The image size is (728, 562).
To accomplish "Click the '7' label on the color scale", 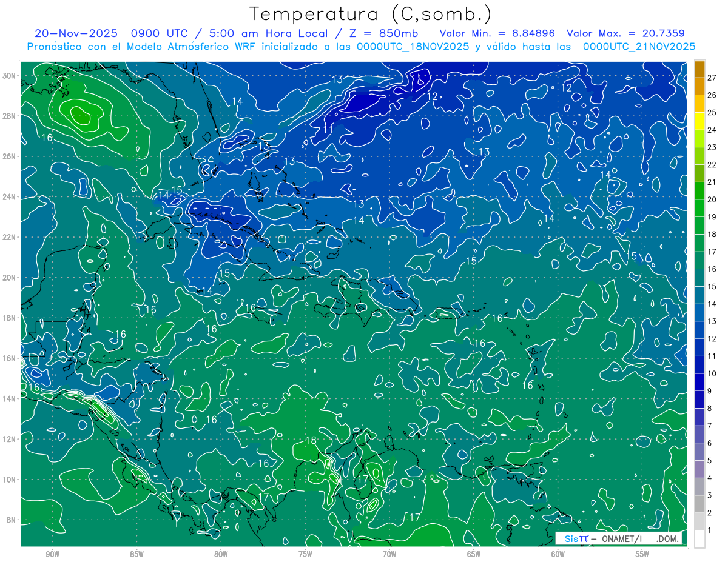I will (709, 426).
